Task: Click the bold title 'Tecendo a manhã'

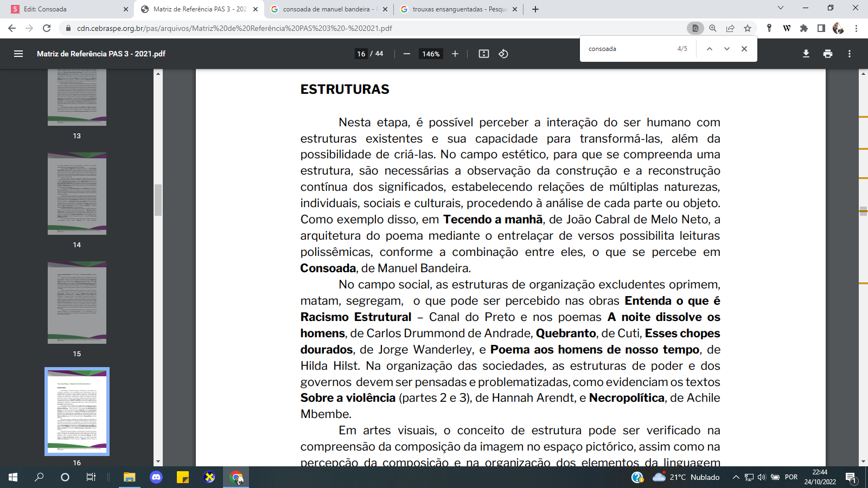Action: click(x=493, y=220)
